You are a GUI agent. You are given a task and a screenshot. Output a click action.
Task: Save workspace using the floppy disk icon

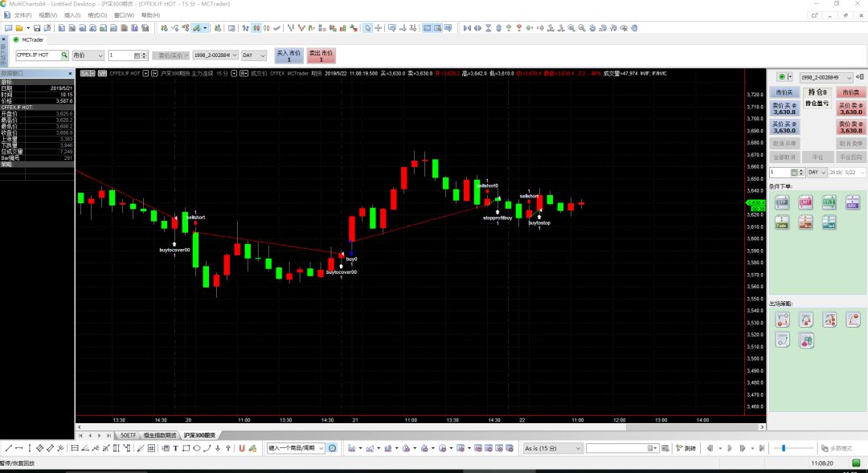point(36,27)
